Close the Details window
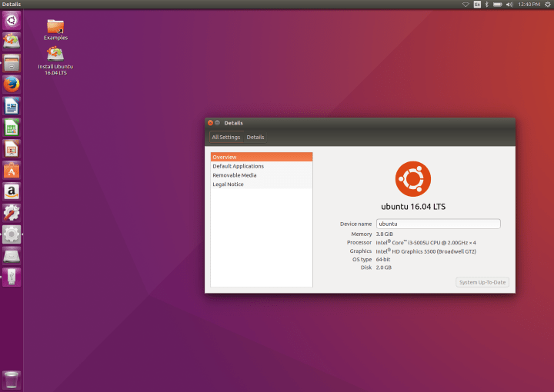Viewport: 554px width, 392px height. point(210,123)
